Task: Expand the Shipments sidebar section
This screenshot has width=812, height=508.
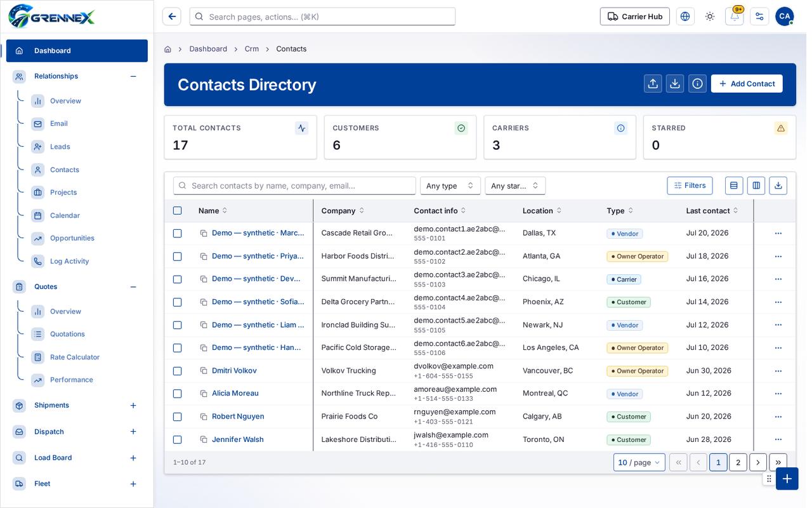Action: coord(133,405)
